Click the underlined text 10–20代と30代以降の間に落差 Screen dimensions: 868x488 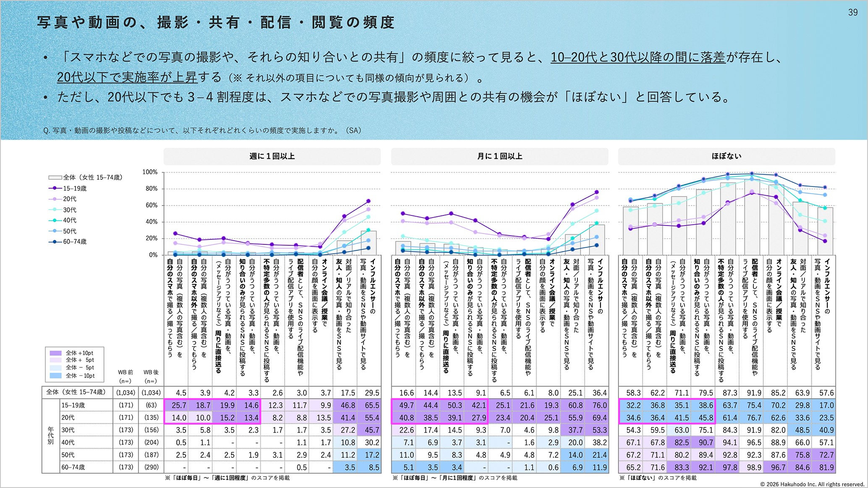(x=637, y=57)
